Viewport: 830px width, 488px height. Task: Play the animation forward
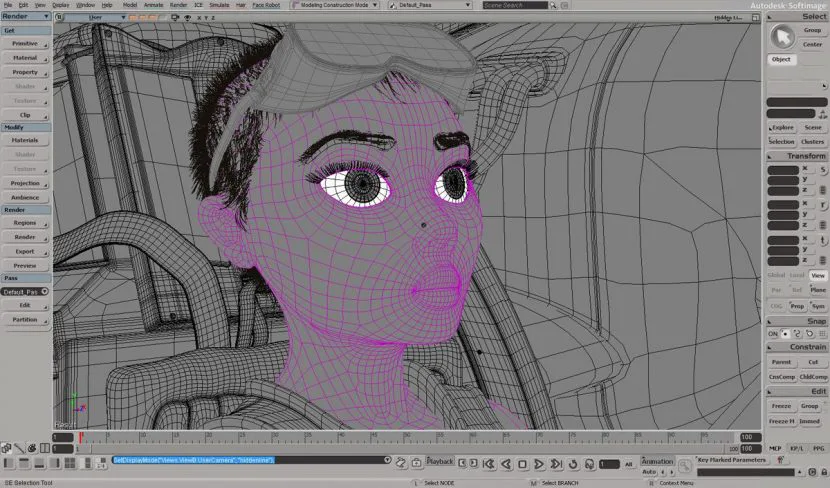click(539, 464)
